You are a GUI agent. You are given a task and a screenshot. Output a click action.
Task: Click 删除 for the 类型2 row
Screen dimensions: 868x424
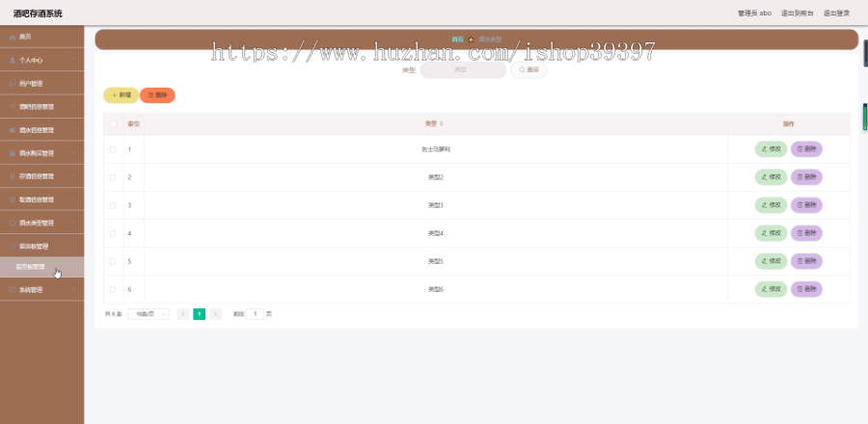tap(806, 177)
